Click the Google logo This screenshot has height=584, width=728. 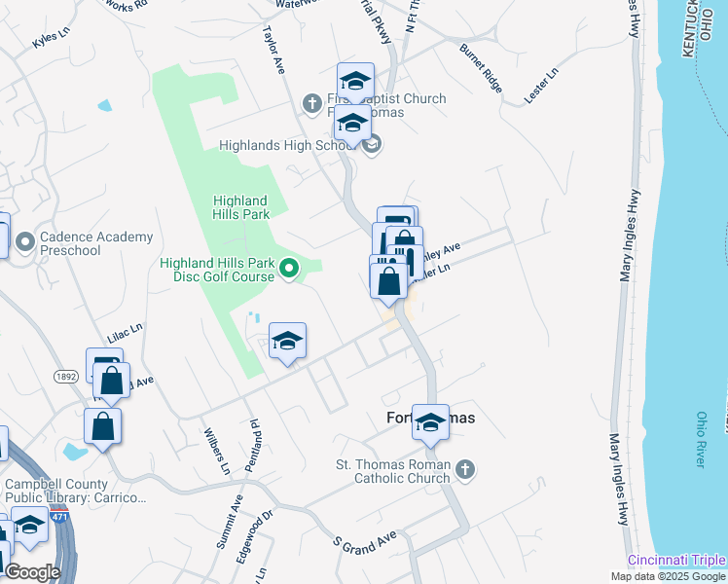point(31,572)
